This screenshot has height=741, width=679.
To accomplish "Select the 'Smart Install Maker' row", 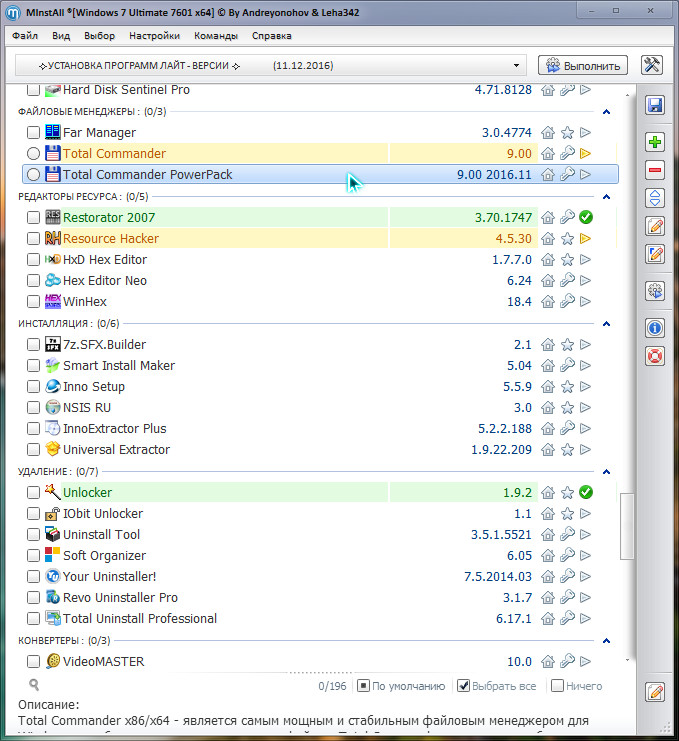I will tap(320, 365).
